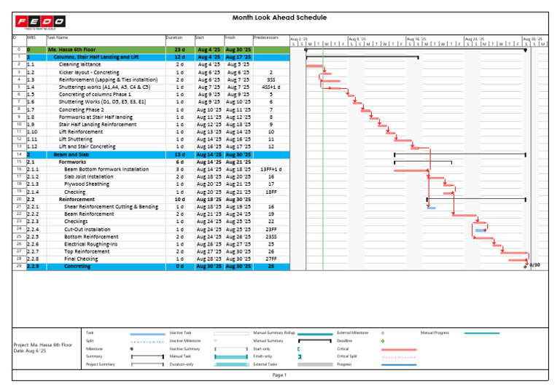The image size is (560, 392).
Task: Select Kicker layout - Concreting task
Action: [89, 72]
